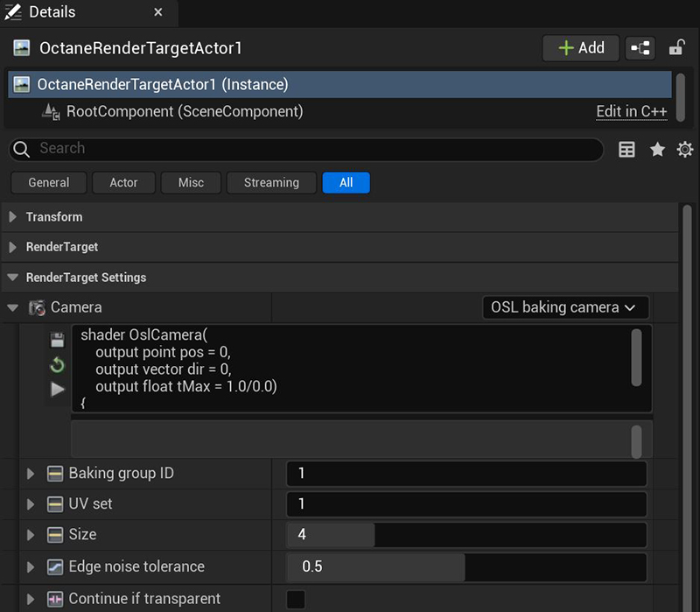Click the UV set type icon

55,504
